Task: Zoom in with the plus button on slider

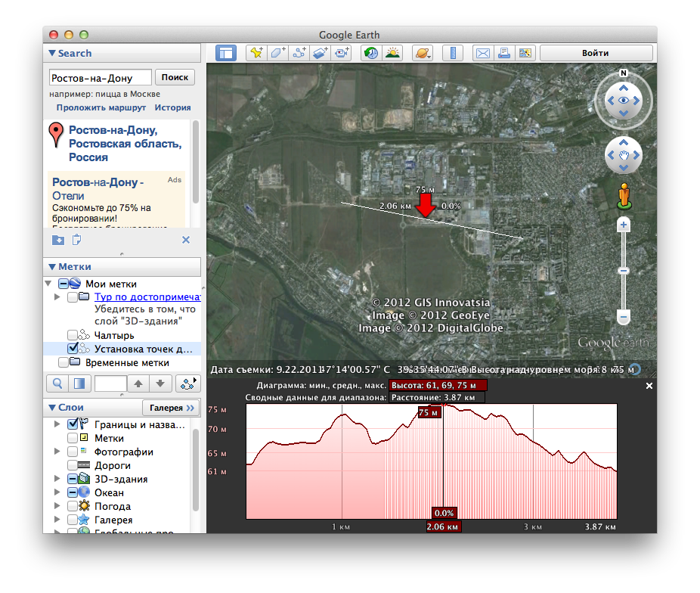Action: 624,225
